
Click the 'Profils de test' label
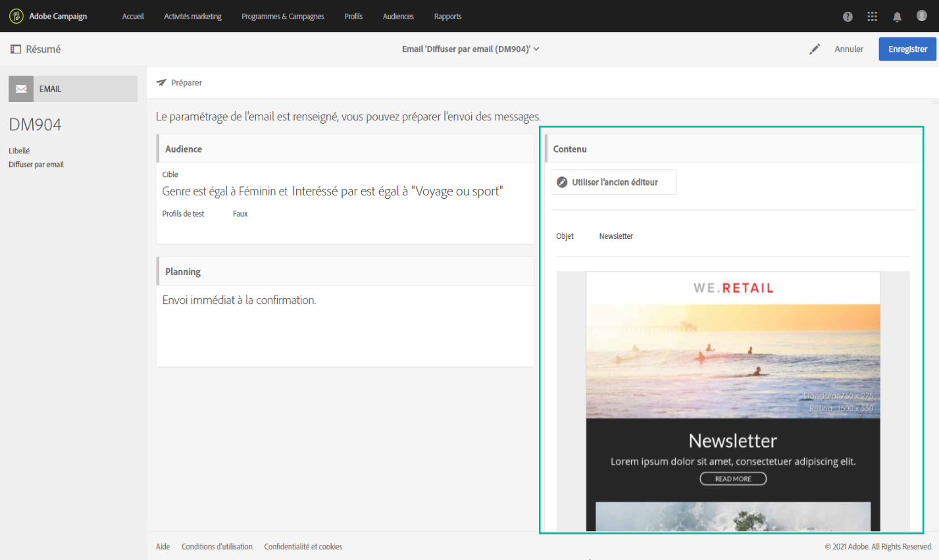coord(184,214)
